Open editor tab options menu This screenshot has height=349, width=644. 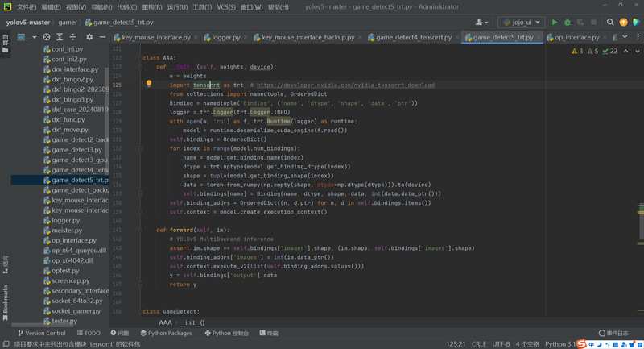[x=638, y=37]
